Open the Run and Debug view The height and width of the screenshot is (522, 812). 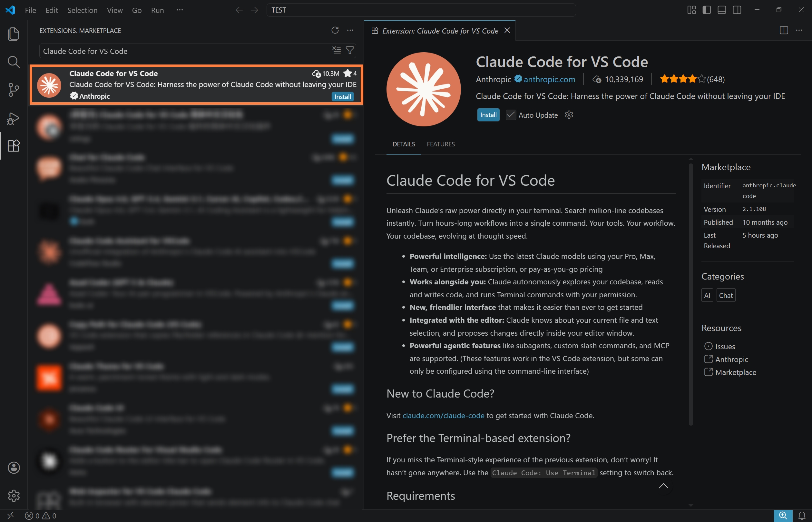14,118
